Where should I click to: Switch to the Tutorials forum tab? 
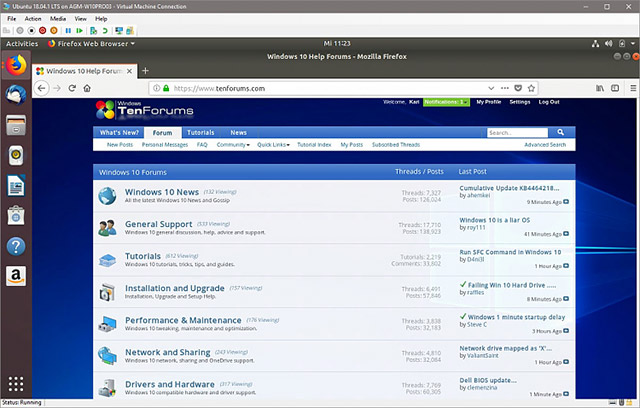coord(200,132)
